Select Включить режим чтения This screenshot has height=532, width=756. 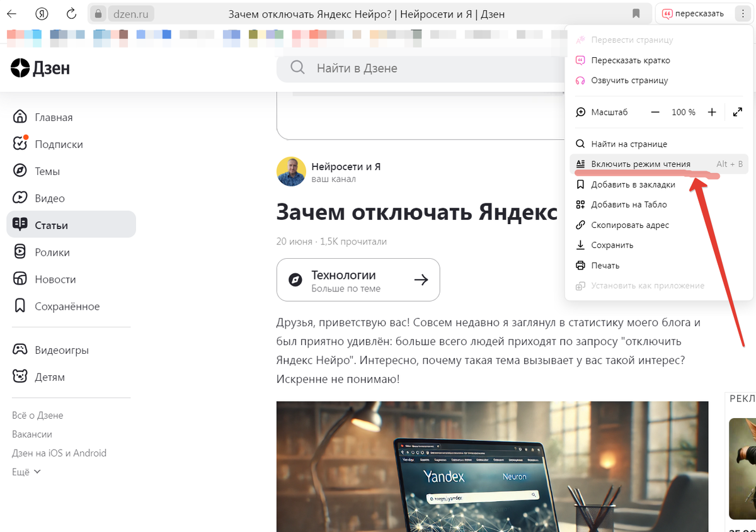(658, 164)
